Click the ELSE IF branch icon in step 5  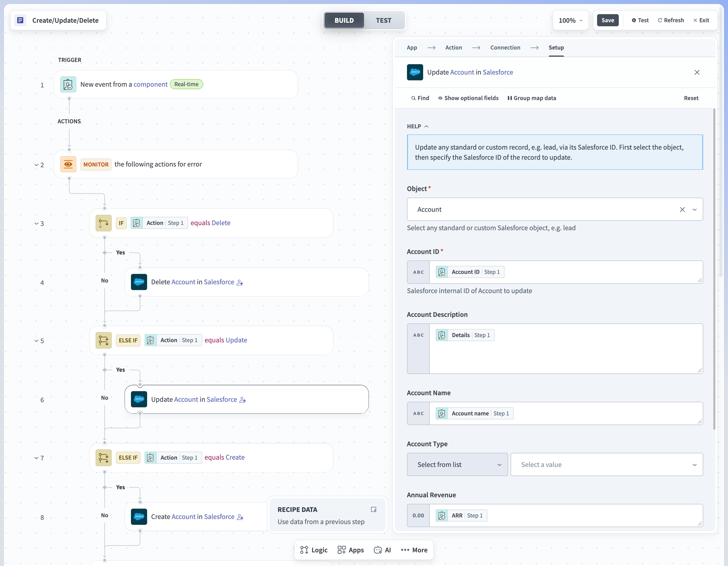(x=103, y=340)
